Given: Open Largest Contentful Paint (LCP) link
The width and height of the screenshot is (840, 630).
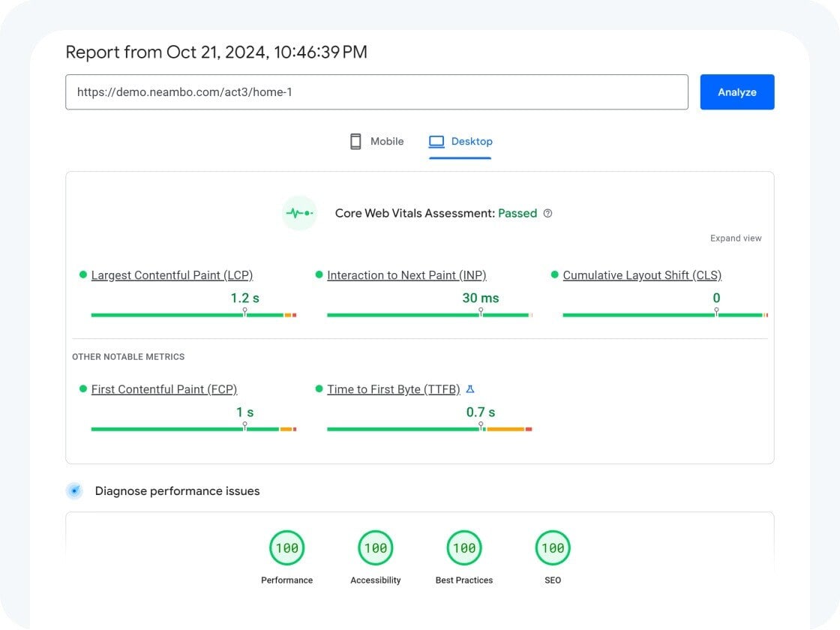Looking at the screenshot, I should (x=172, y=275).
